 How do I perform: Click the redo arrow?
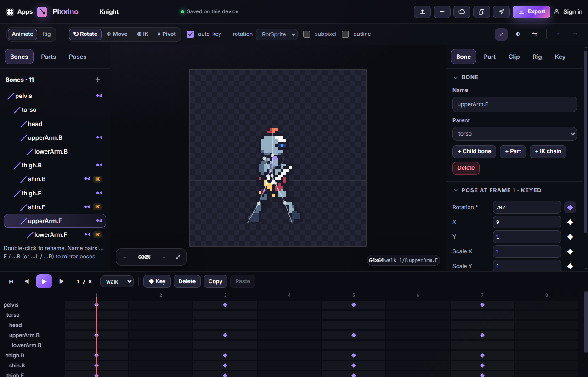[575, 34]
